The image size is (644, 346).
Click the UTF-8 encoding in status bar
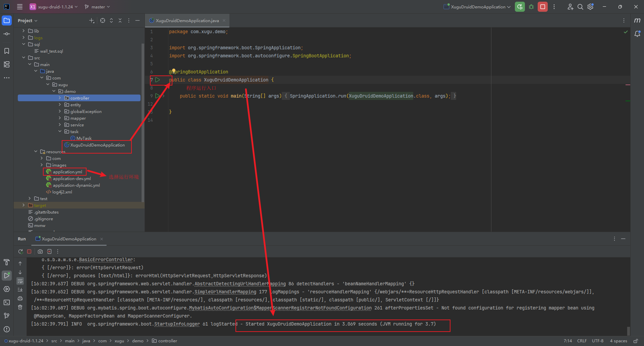click(597, 341)
